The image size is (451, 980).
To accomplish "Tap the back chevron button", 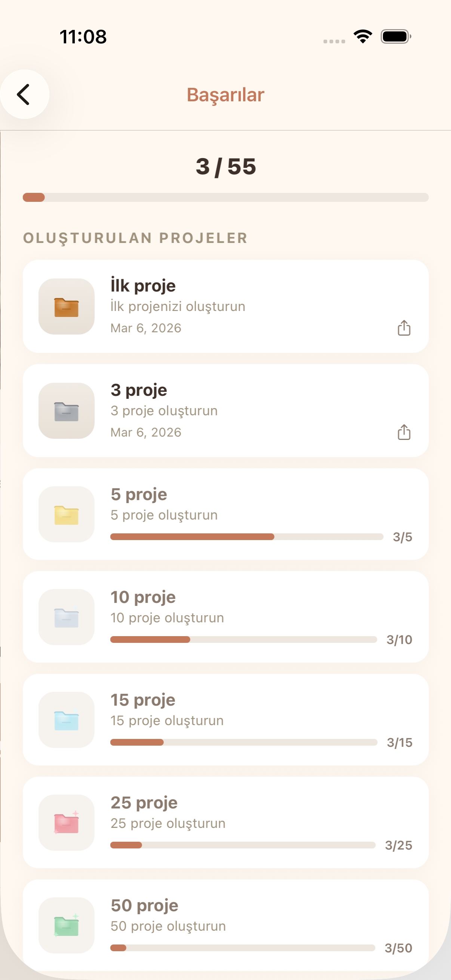I will 24,94.
